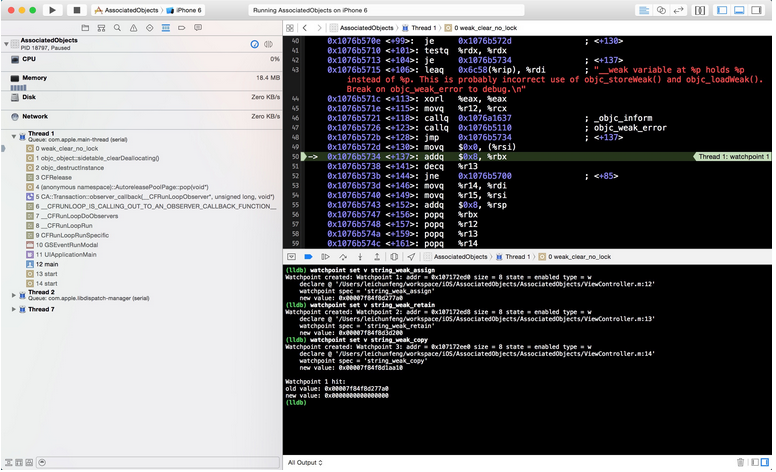Click the Step Out debug icon

coord(377,257)
